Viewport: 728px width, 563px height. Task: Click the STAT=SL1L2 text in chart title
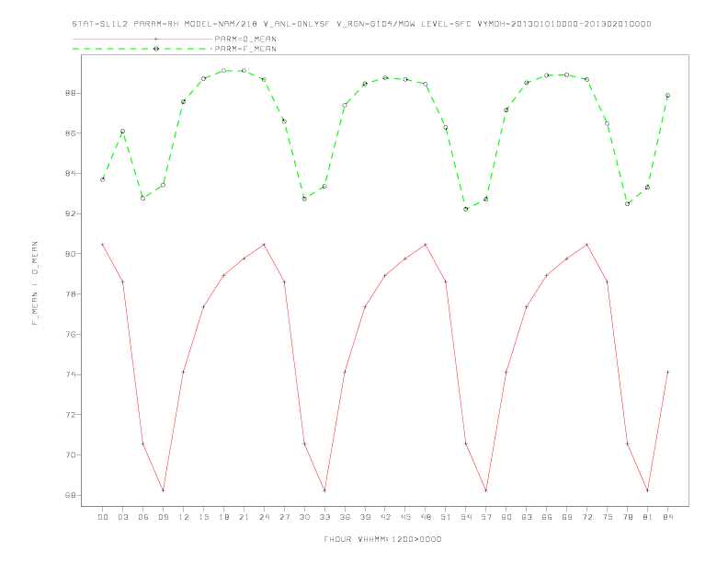click(100, 24)
